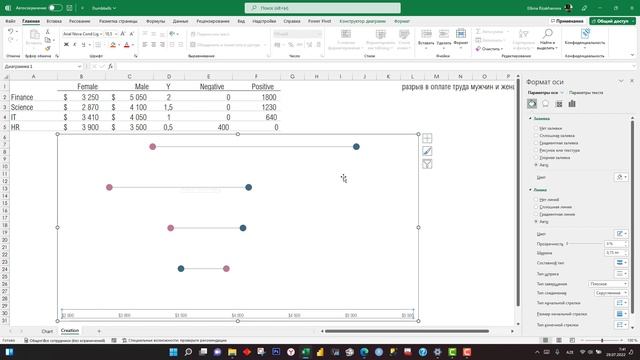Select 'No fill' radio option
The width and height of the screenshot is (640, 360).
536,128
